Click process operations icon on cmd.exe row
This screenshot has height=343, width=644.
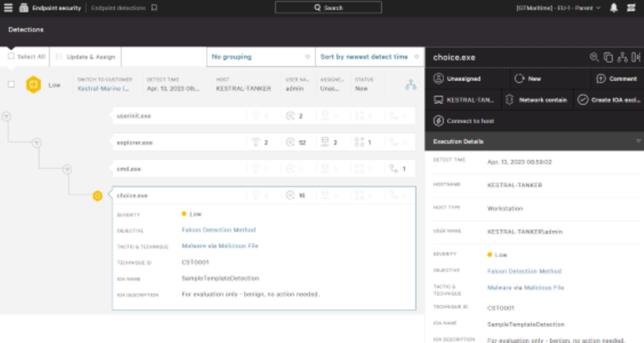[x=394, y=169]
